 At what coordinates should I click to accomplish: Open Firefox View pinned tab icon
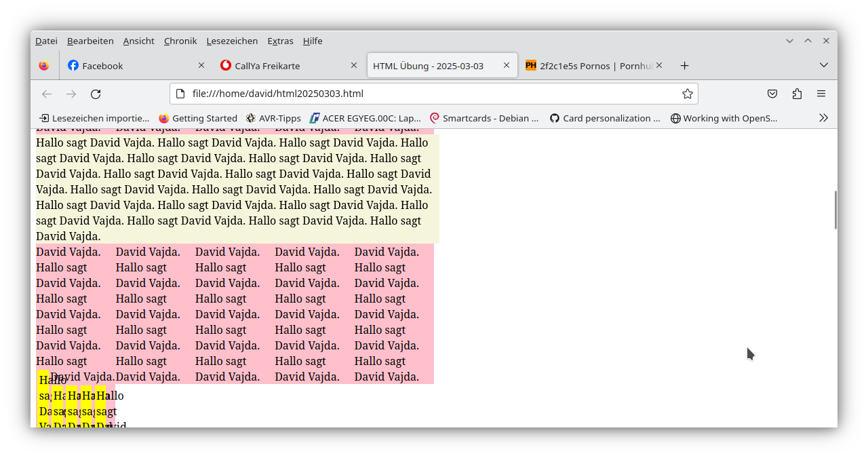[x=44, y=66]
